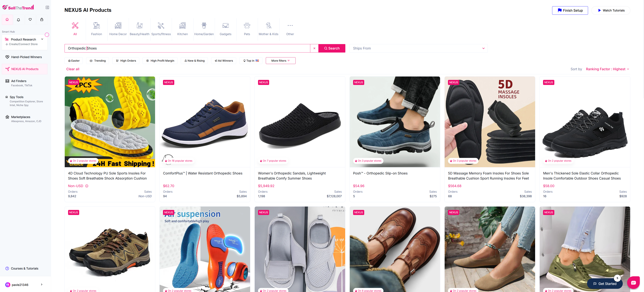Collapse the Product Research section
Viewport: 644px width, 292px height.
tap(42, 39)
